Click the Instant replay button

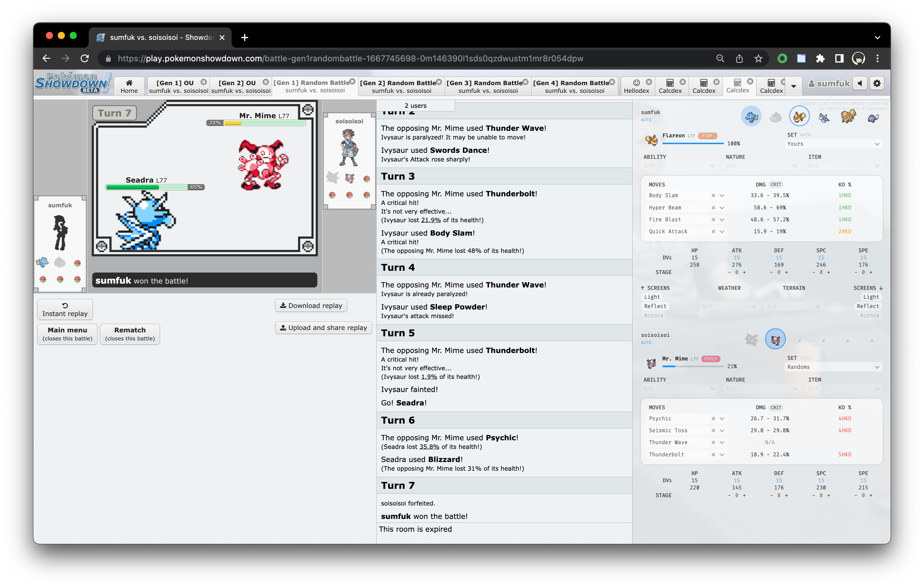tap(65, 309)
